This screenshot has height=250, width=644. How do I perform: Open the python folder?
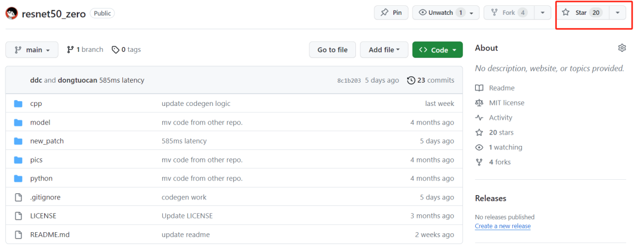click(x=42, y=179)
